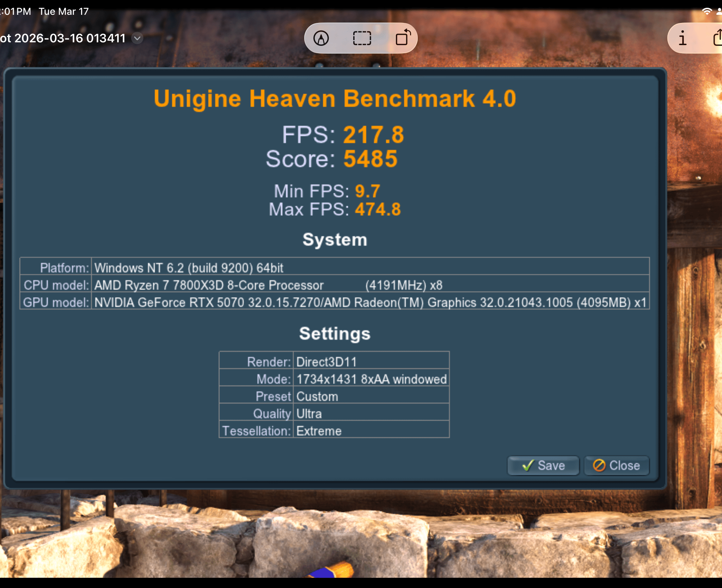Click the Render: label
The image size is (722, 588).
[x=269, y=362]
